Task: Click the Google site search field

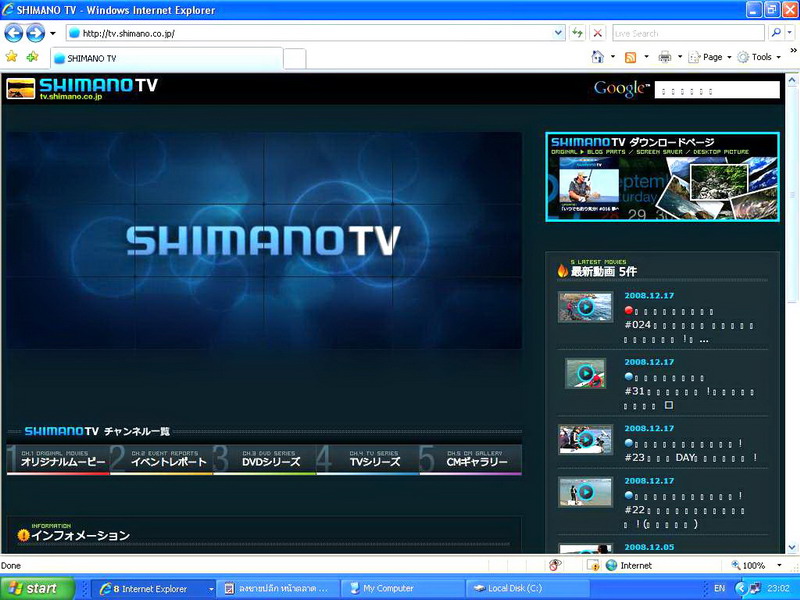Action: coord(717,90)
